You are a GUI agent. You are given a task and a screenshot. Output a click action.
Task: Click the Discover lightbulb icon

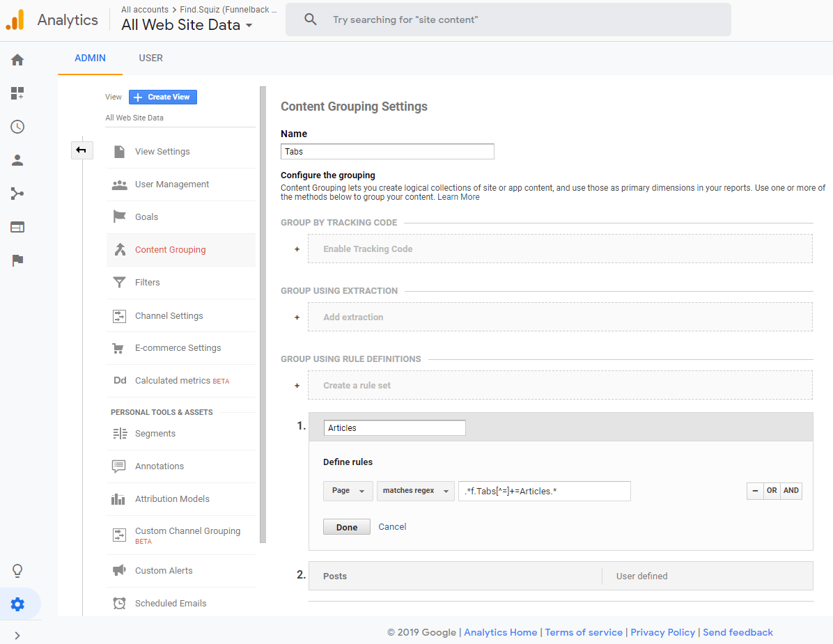coord(17,571)
